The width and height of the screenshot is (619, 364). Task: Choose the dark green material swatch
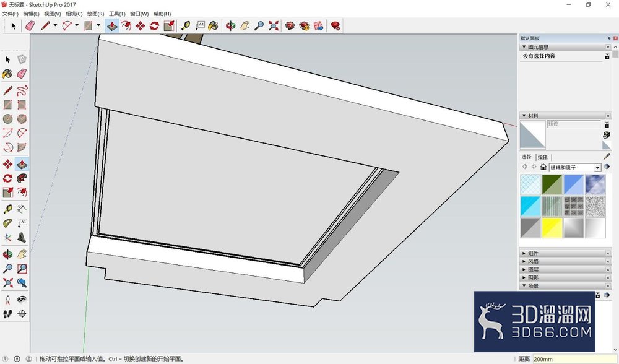(552, 184)
